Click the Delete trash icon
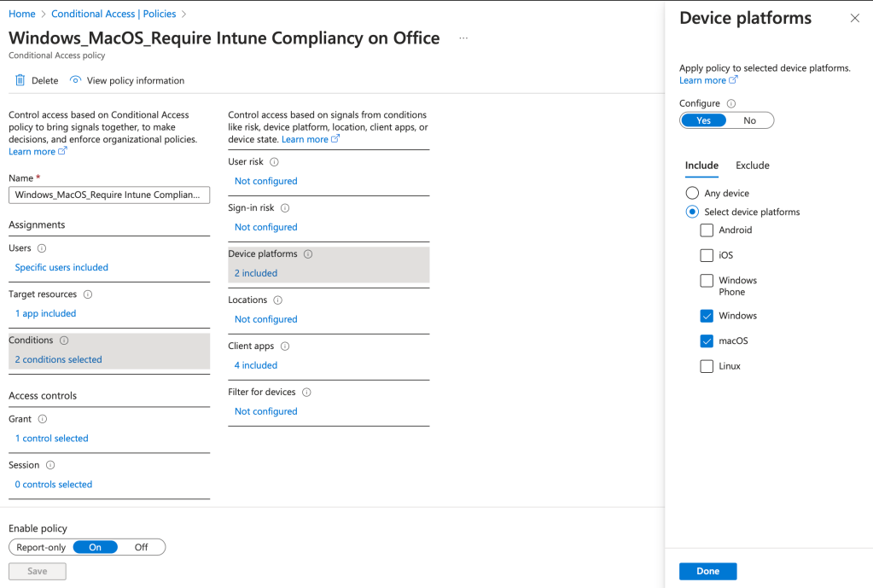 click(x=20, y=80)
